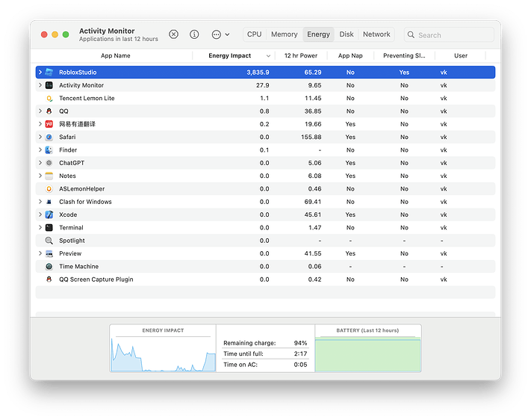Expand the Xcode process row

tap(40, 214)
